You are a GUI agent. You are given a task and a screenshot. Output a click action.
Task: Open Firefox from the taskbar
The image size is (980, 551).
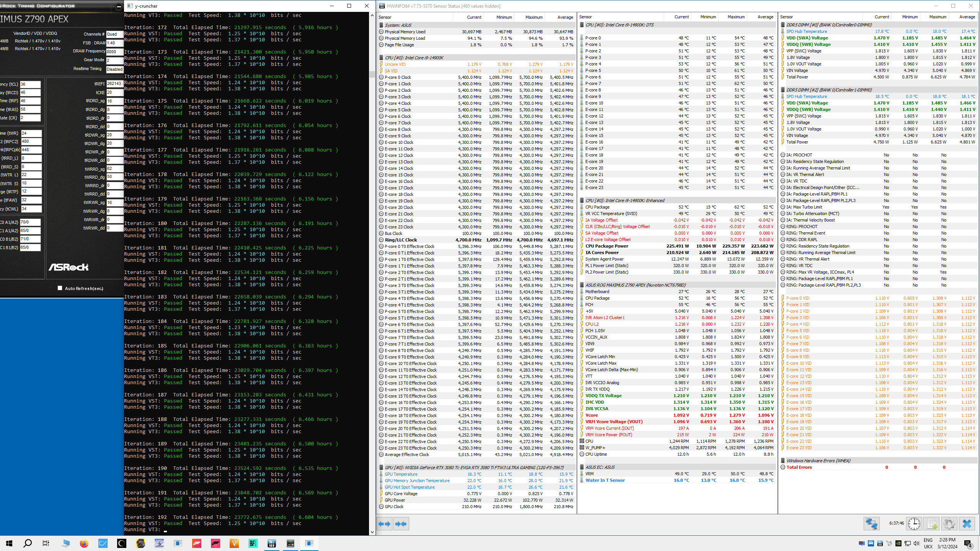coord(84,543)
